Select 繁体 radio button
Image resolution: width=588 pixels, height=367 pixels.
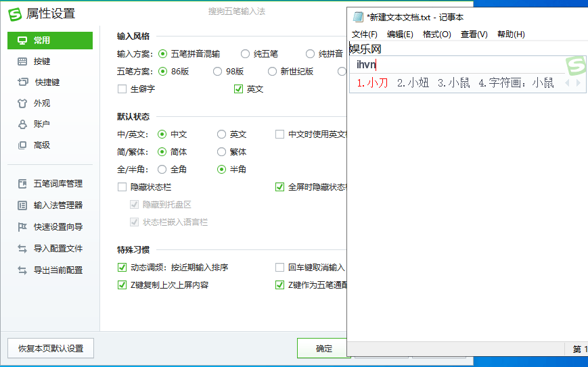222,152
